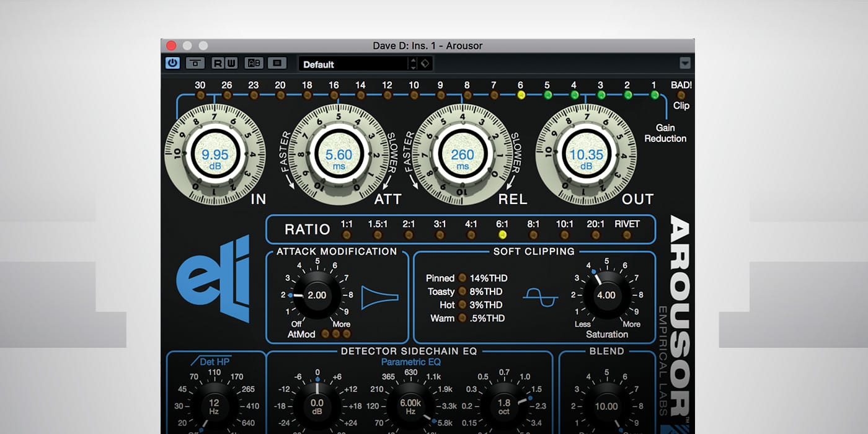Click the OUT knob showing 10.35 dB
The height and width of the screenshot is (434, 868).
click(586, 156)
